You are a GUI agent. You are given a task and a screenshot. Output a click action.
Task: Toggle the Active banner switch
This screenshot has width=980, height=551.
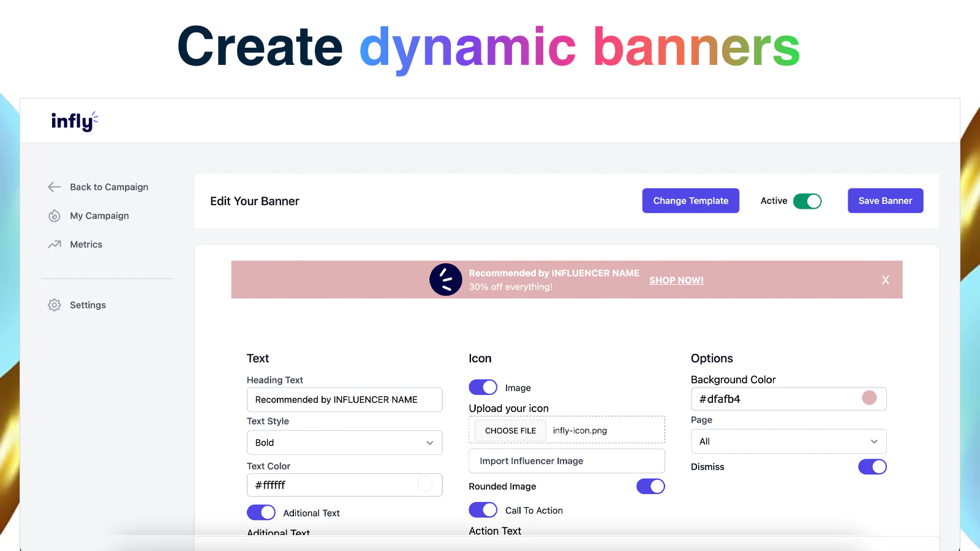(x=807, y=201)
